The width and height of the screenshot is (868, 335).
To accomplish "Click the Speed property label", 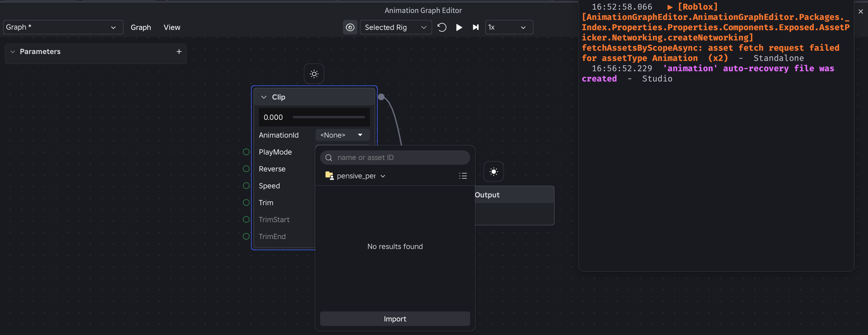I will click(x=269, y=186).
